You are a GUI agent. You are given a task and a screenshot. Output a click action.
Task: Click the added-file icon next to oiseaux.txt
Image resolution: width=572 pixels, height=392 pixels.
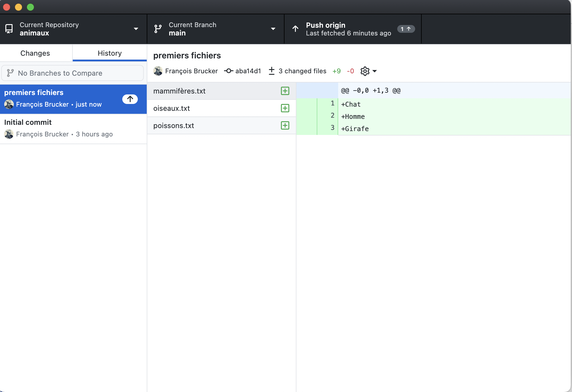(x=285, y=108)
